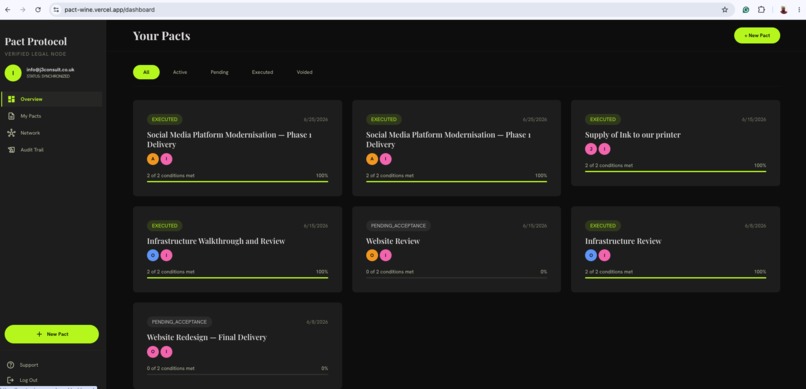Screen dimensions: 806x389
Task: Click the blue avatar on Infrastructure Review card
Action: click(x=591, y=255)
